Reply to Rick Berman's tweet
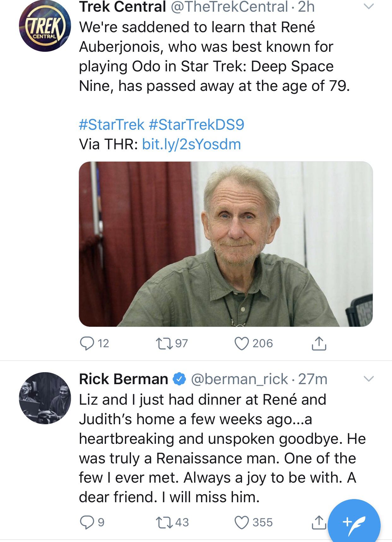Image resolution: width=392 pixels, height=542 pixels. point(86,522)
